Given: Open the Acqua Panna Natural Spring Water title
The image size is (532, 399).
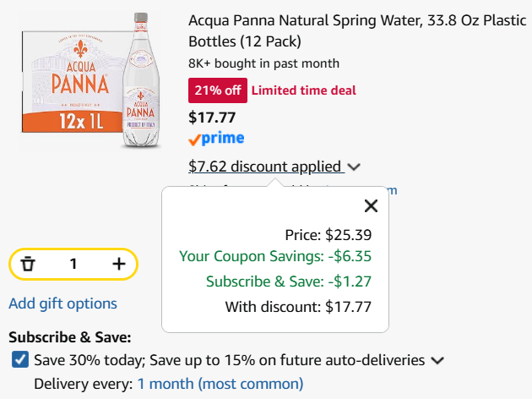Looking at the screenshot, I should [357, 31].
